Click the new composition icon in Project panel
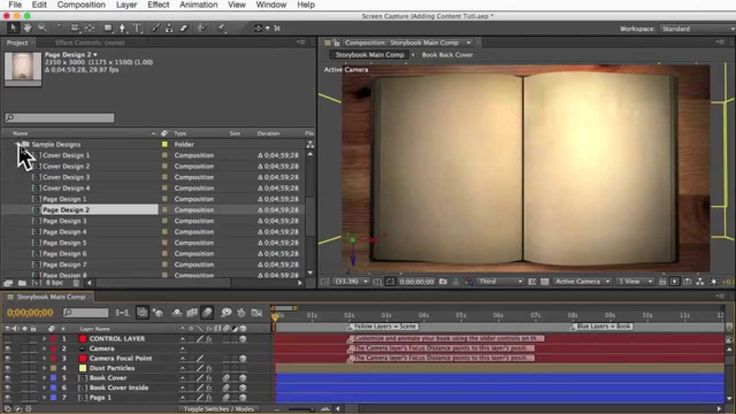The width and height of the screenshot is (736, 414). 36,283
